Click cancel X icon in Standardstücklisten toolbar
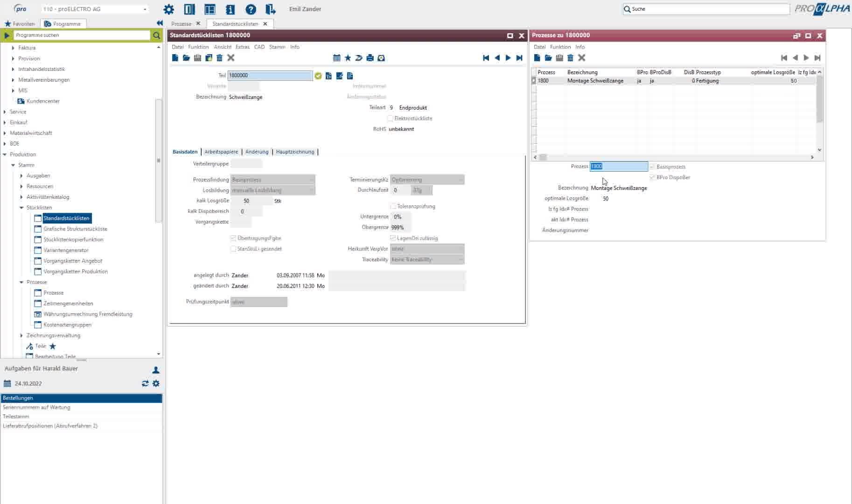 [230, 58]
